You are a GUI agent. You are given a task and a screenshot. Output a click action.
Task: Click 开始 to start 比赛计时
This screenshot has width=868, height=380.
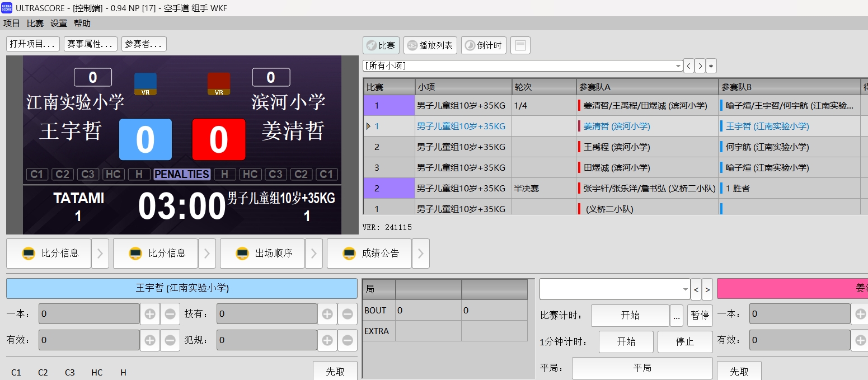630,315
